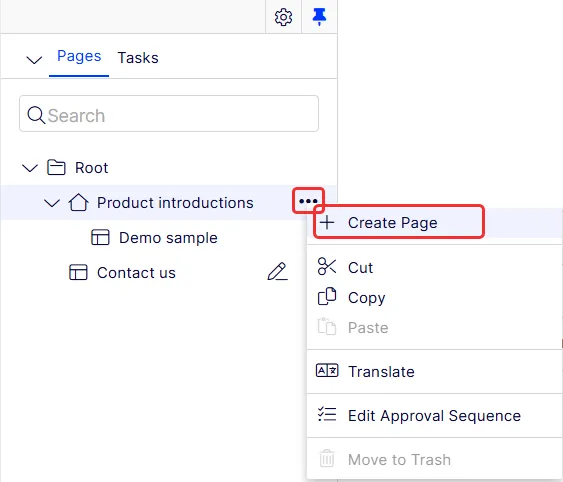Viewport: 563px width, 482px height.
Task: Toggle the blue pin icon
Action: coord(319,17)
